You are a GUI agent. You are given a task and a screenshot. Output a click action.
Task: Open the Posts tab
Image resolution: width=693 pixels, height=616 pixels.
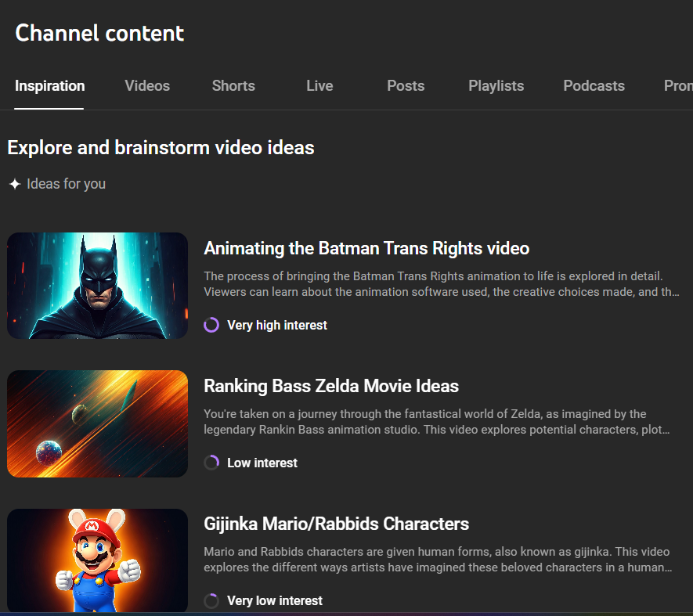click(406, 86)
